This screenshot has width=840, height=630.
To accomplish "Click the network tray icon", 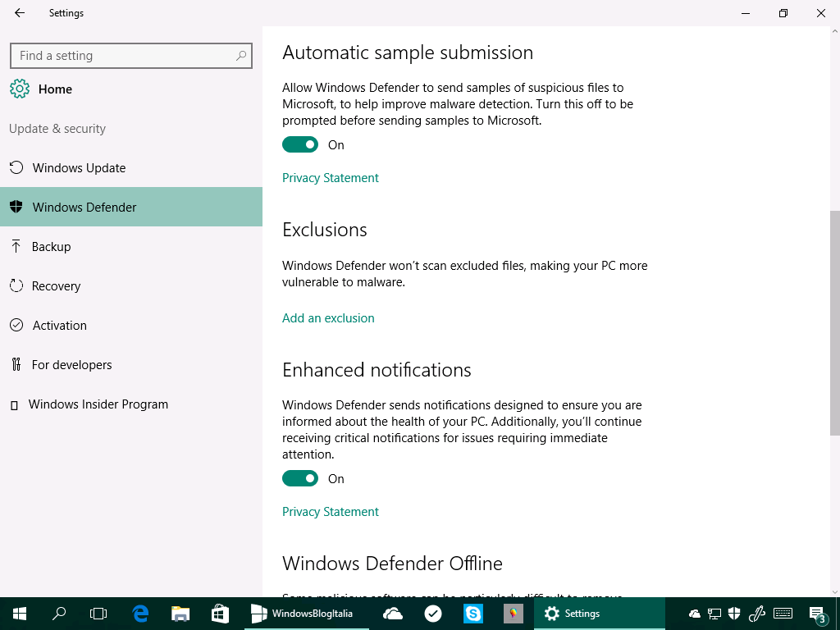I will click(714, 614).
